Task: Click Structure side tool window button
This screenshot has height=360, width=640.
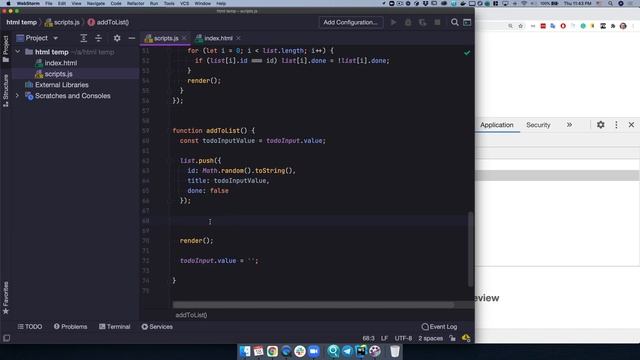Action: coord(6,90)
